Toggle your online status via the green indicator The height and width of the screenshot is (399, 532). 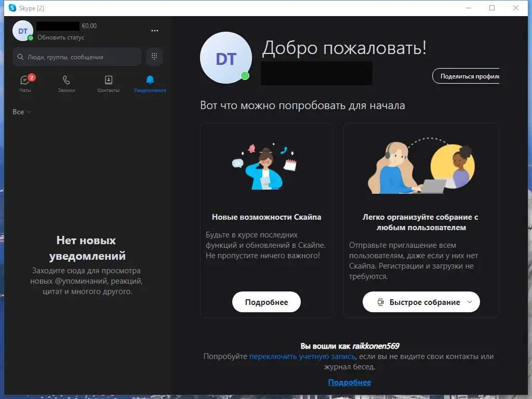click(30, 38)
